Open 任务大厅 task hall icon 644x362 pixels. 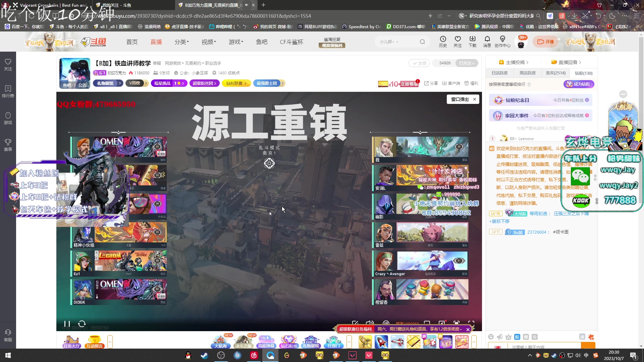(71, 342)
